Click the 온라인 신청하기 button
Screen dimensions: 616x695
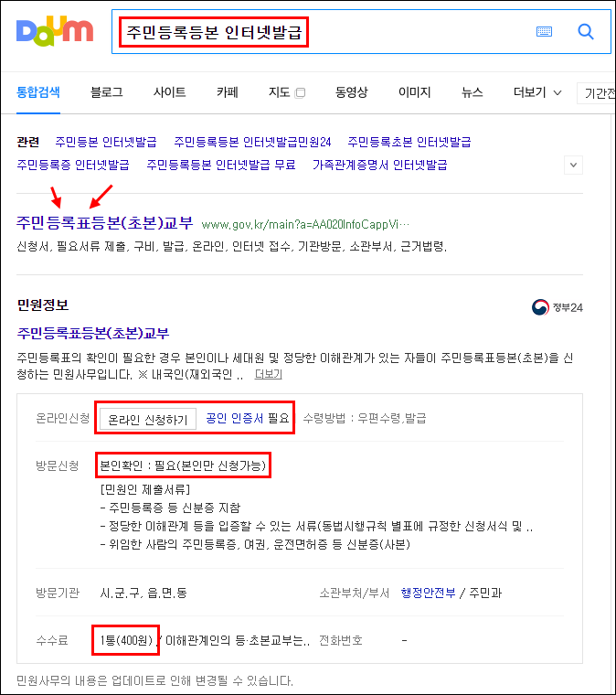coord(148,420)
